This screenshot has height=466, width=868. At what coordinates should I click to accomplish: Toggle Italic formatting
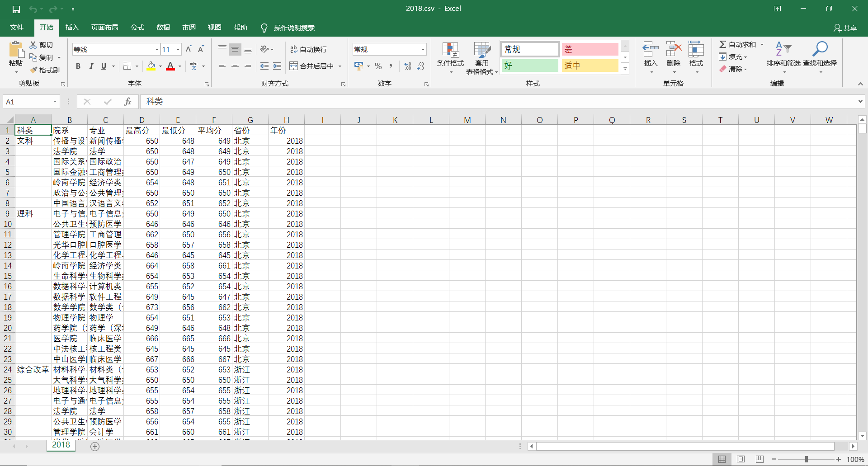coord(91,66)
